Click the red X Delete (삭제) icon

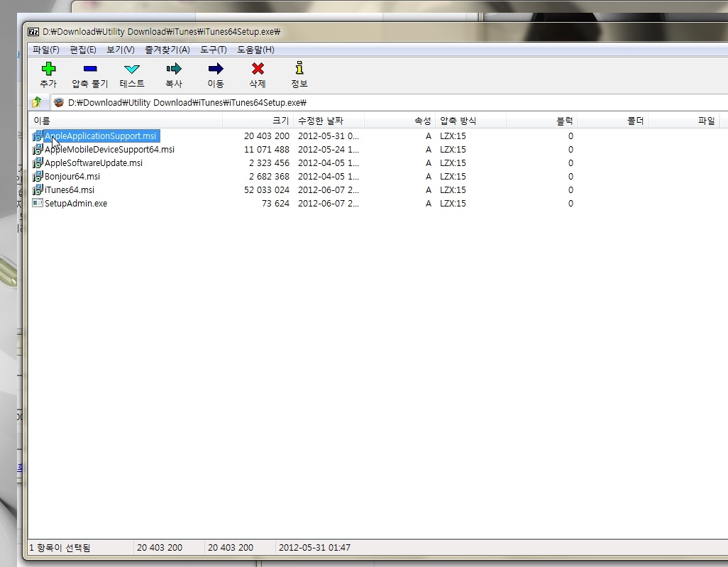point(258,69)
